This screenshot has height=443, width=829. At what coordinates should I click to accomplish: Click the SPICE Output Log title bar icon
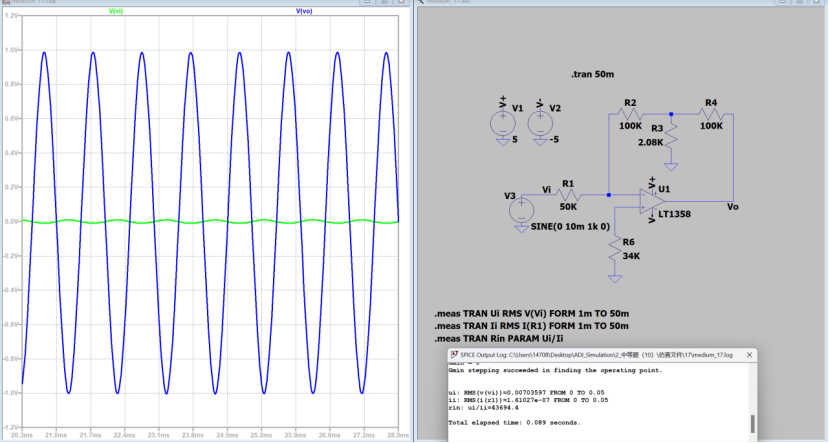[454, 355]
